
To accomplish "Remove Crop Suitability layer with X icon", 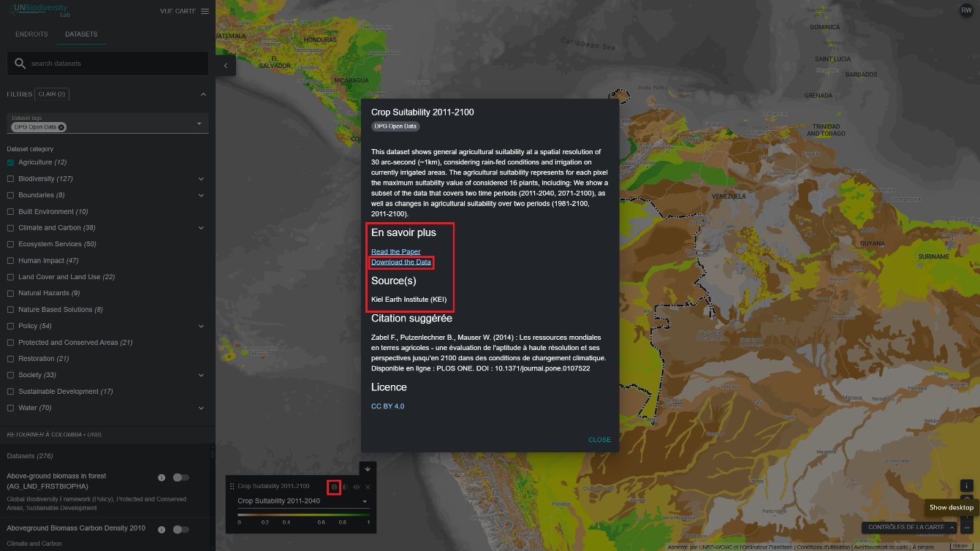I will tap(368, 487).
